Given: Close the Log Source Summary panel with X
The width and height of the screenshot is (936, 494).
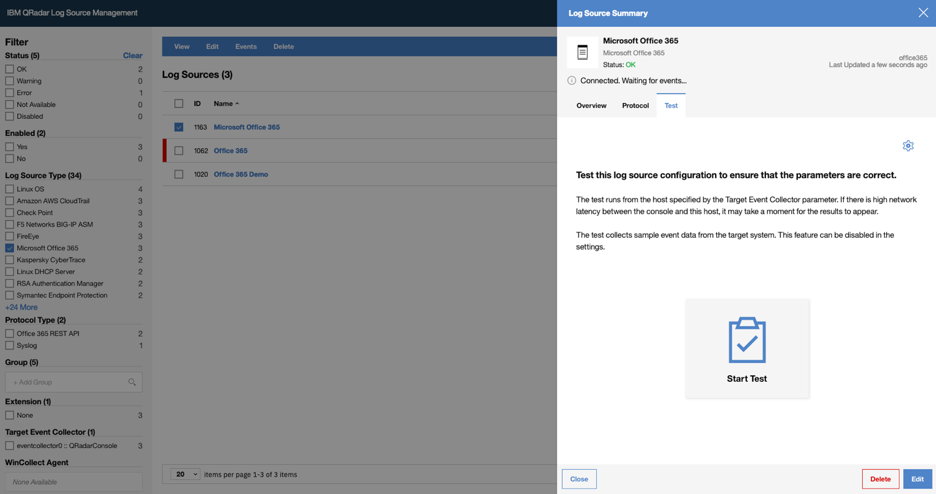Looking at the screenshot, I should click(x=923, y=13).
